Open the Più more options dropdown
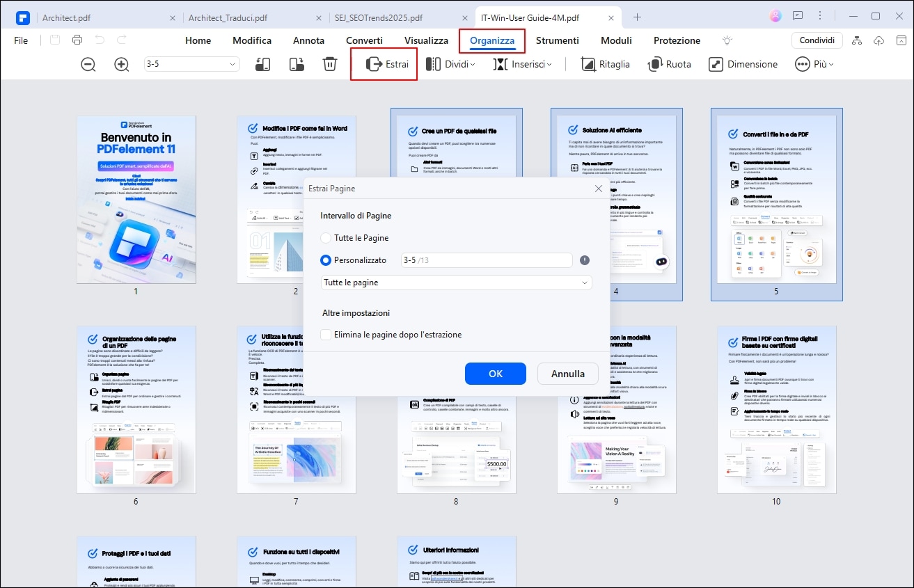914x588 pixels. click(814, 64)
